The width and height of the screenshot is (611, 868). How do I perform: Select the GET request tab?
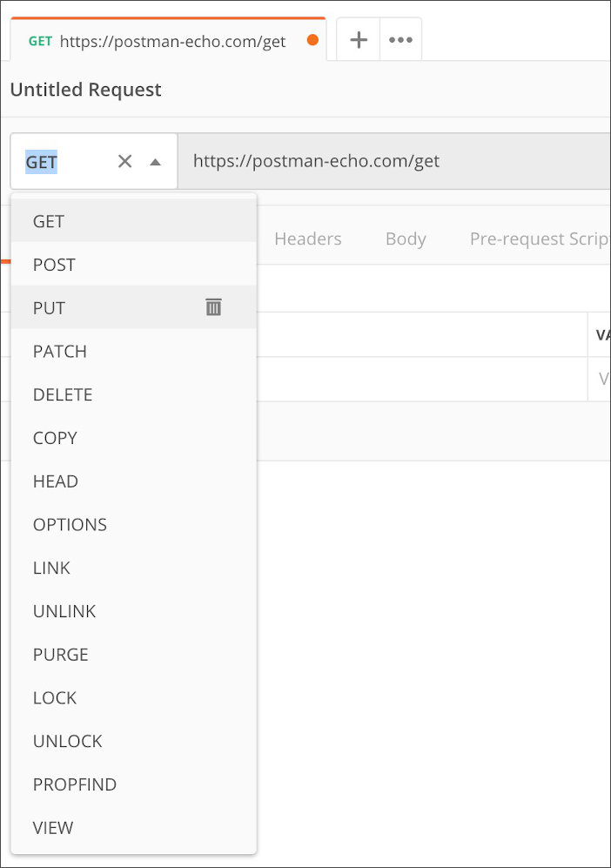click(168, 40)
